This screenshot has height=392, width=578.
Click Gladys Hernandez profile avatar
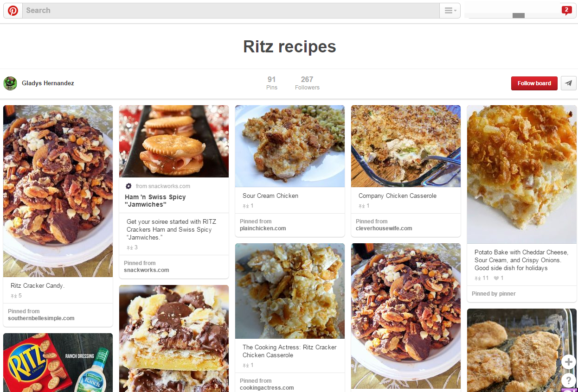[10, 83]
